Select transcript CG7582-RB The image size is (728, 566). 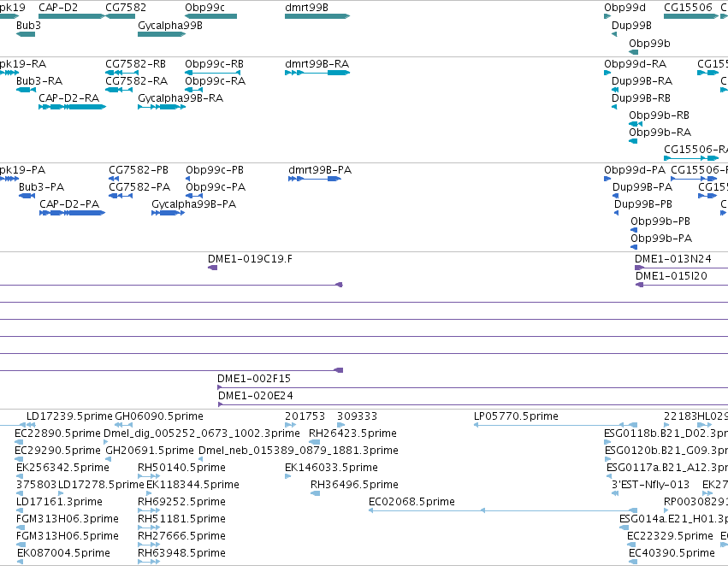pos(121,73)
